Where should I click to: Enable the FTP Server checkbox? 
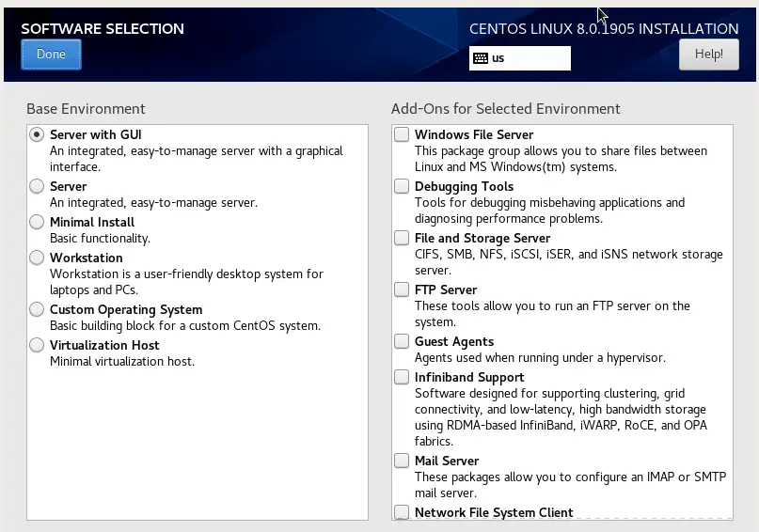pos(402,289)
